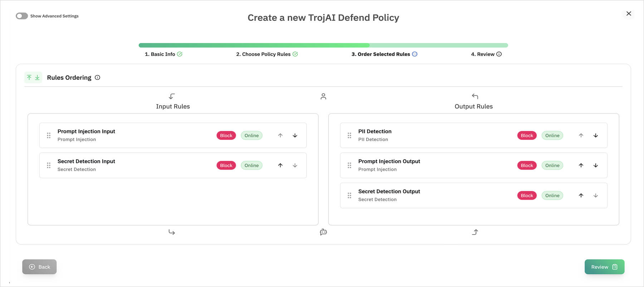This screenshot has width=644, height=287.
Task: Click the check icon beside Choose Policy Rules
Action: [x=295, y=54]
